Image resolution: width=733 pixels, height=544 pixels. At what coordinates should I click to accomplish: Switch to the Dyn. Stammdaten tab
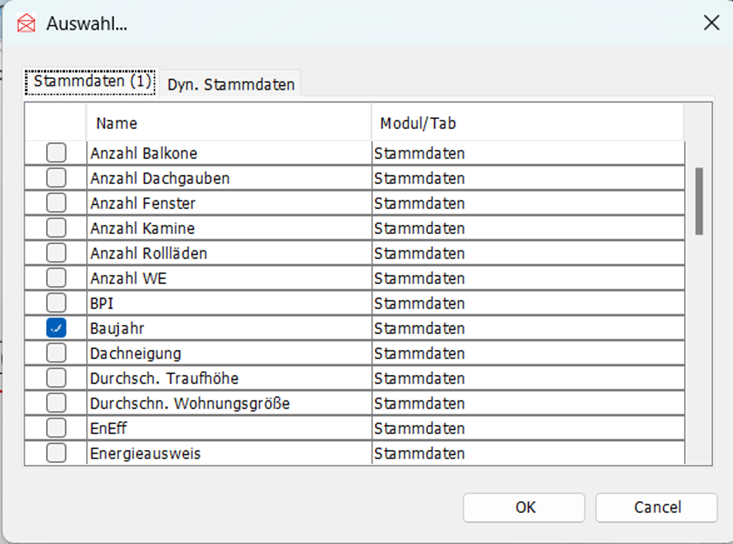point(231,85)
